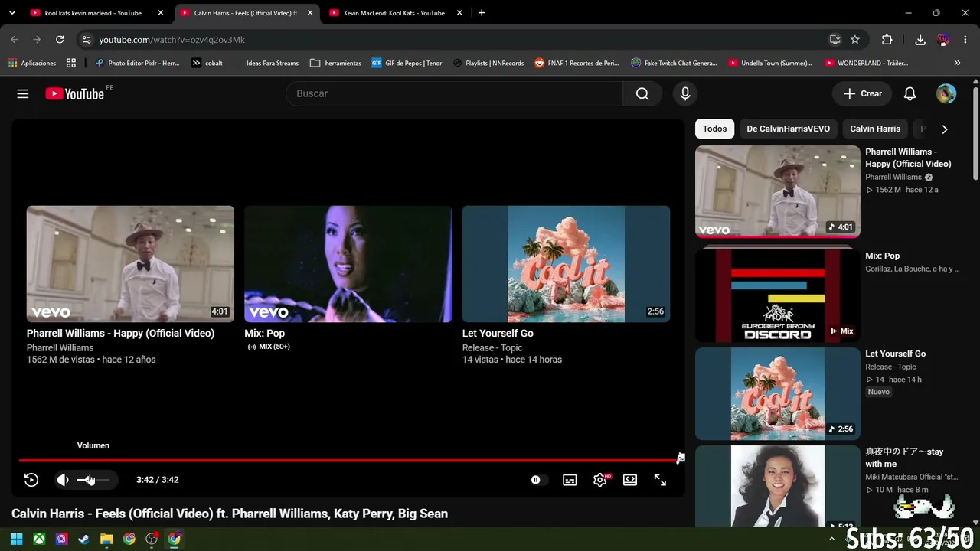This screenshot has height=551, width=980.
Task: Open the Let Yourself Go endscreen thumbnail
Action: click(566, 263)
